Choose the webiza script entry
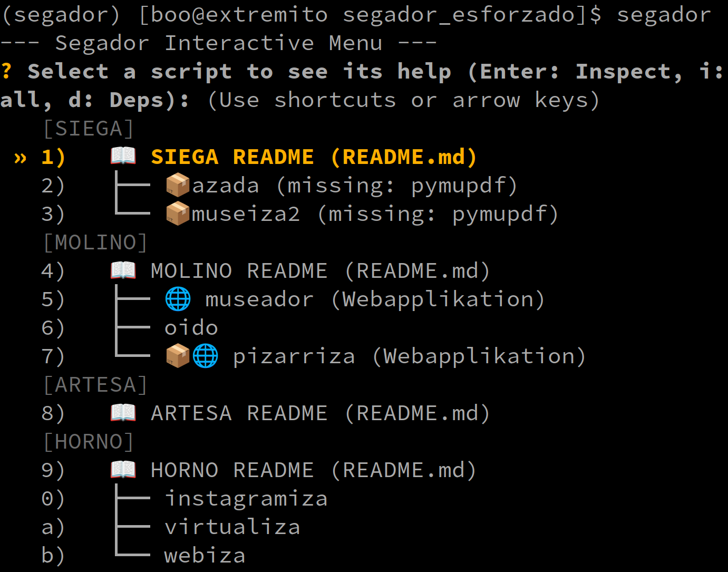This screenshot has width=728, height=572. (x=205, y=556)
